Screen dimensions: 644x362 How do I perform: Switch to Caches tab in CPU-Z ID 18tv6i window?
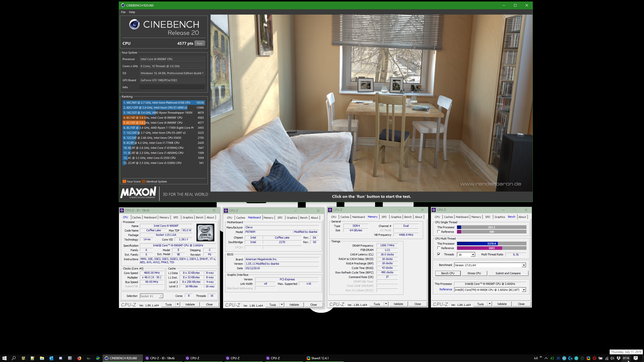click(x=137, y=217)
